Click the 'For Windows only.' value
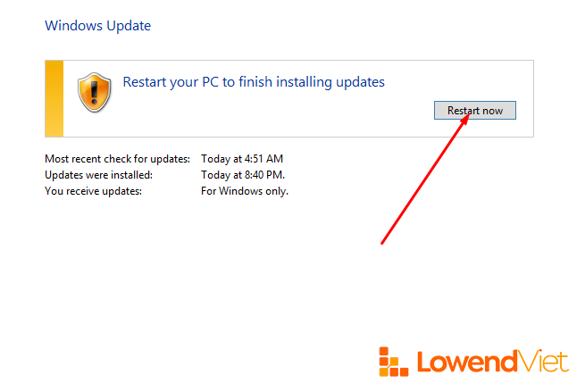The height and width of the screenshot is (392, 585). point(245,191)
